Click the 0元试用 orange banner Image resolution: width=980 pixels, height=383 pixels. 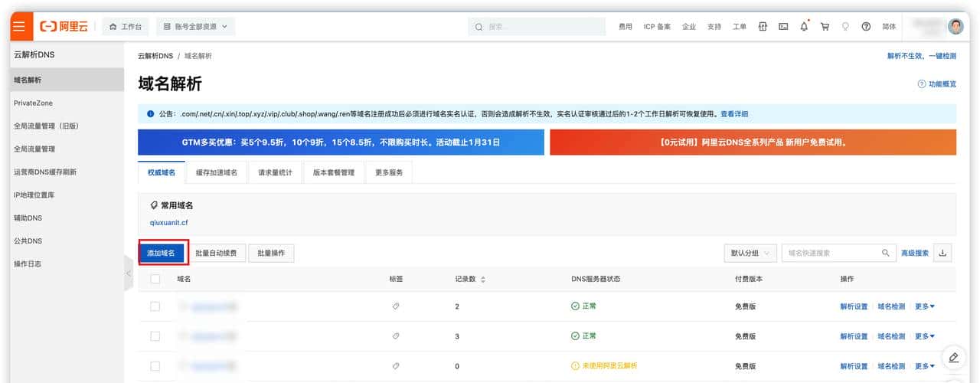[753, 142]
